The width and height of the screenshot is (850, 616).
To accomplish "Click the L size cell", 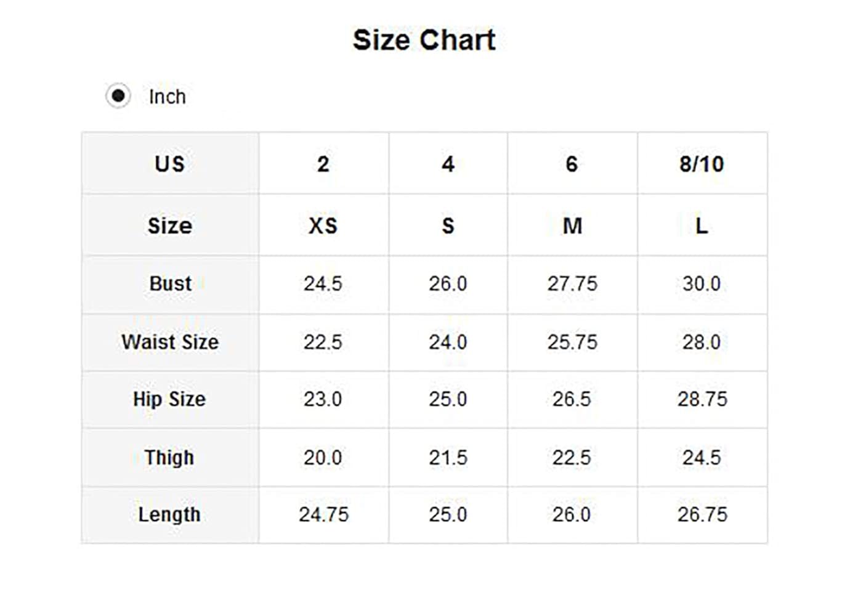I will coord(702,225).
